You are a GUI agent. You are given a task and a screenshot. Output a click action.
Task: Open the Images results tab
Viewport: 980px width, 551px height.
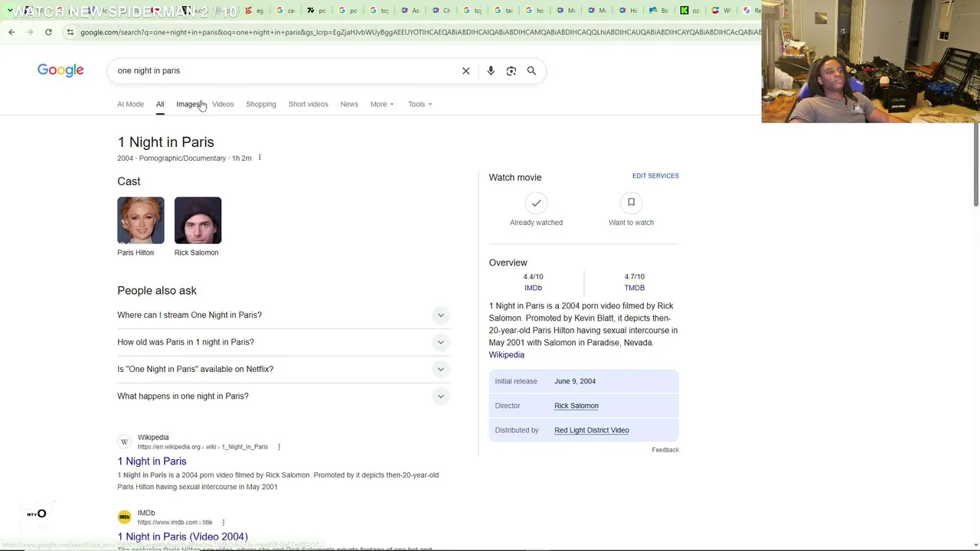pos(188,104)
